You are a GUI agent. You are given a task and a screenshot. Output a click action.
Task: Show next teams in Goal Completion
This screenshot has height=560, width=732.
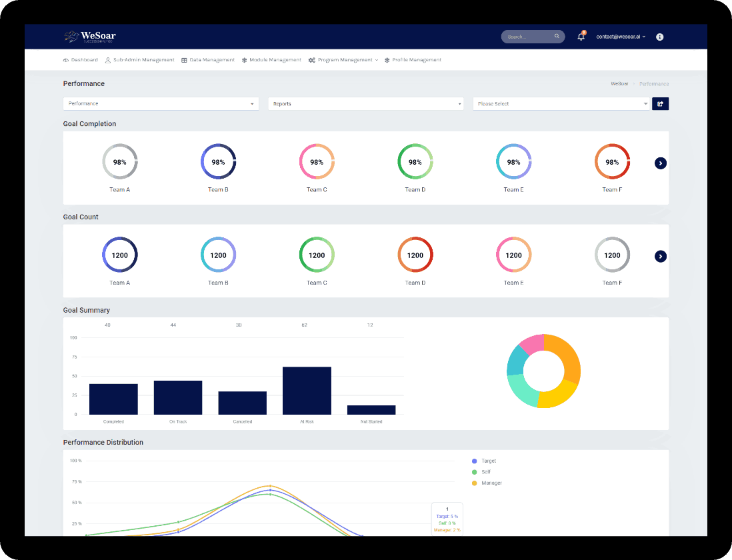660,163
